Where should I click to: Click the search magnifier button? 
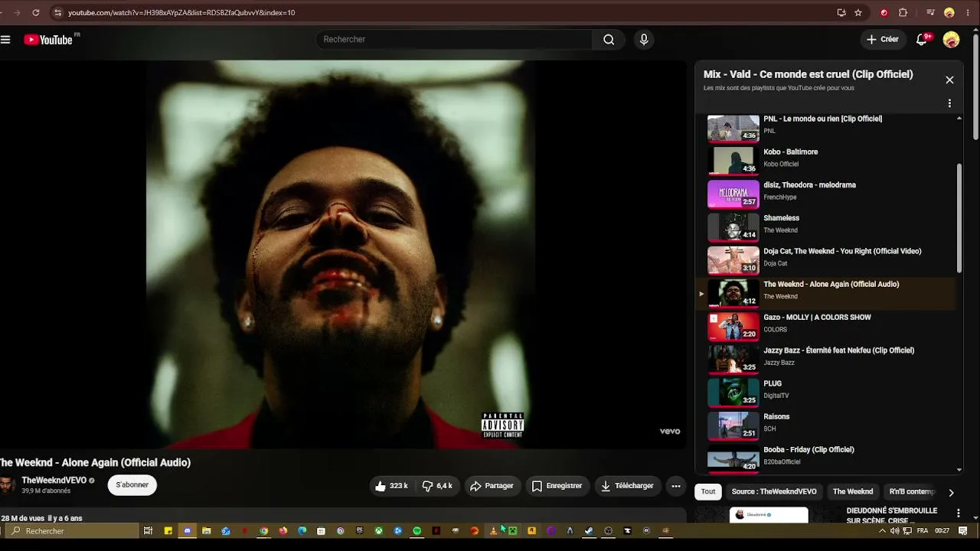click(609, 40)
